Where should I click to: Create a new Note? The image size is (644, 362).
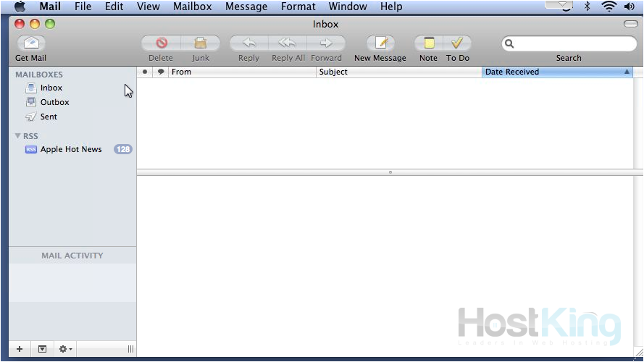tap(429, 43)
